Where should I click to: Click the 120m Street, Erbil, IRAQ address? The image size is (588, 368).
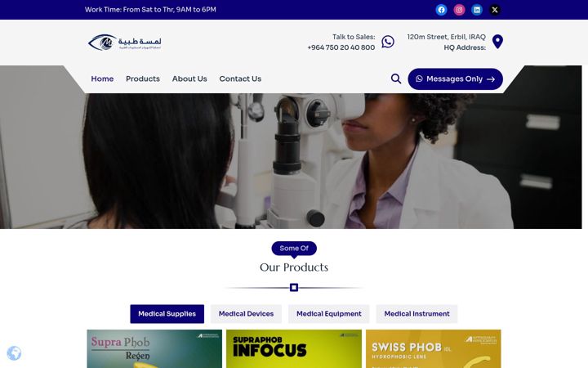446,37
